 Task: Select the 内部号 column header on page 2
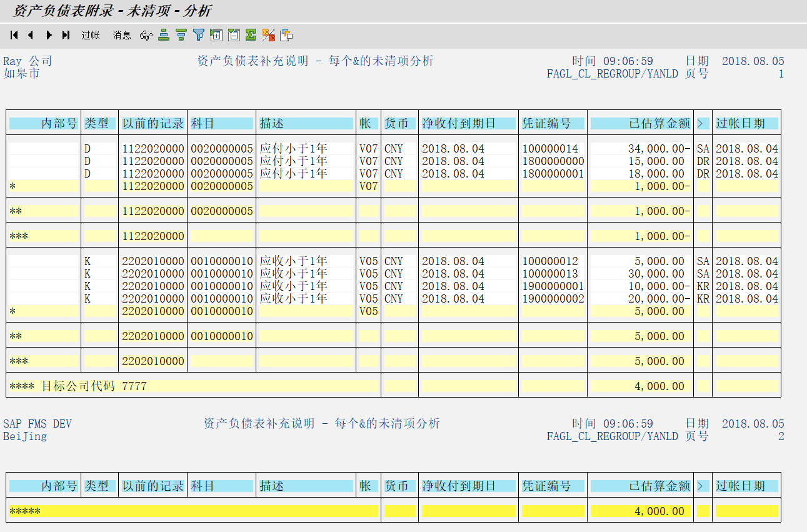(x=44, y=486)
